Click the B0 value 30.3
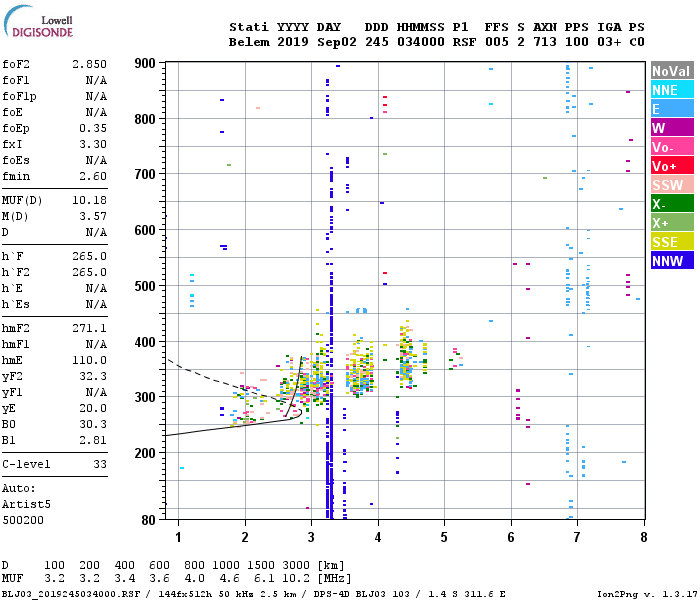 93,425
